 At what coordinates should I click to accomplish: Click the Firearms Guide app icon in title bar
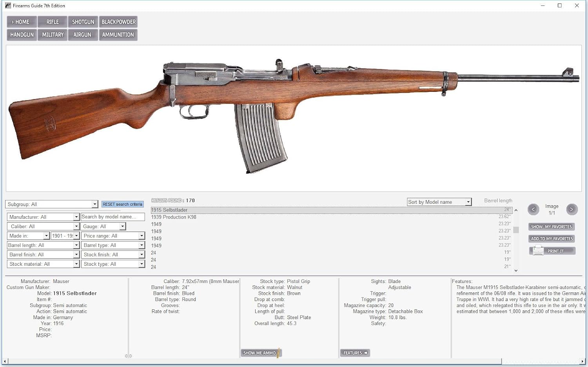point(8,5)
